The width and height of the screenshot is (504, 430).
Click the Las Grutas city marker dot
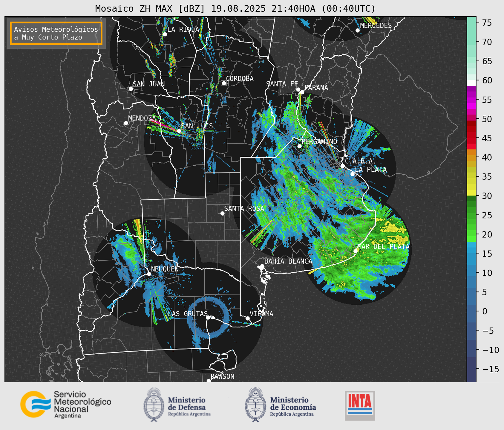coord(208,318)
